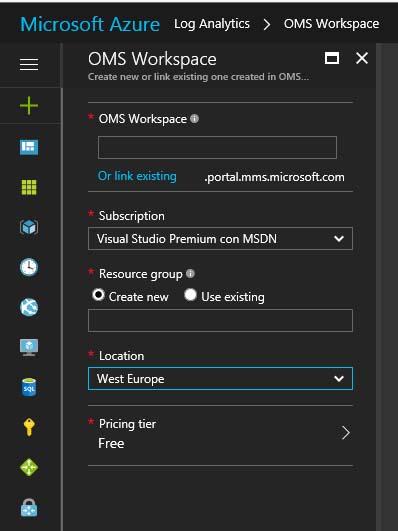
Task: Expand the West Europe Location dropdown
Action: point(220,379)
